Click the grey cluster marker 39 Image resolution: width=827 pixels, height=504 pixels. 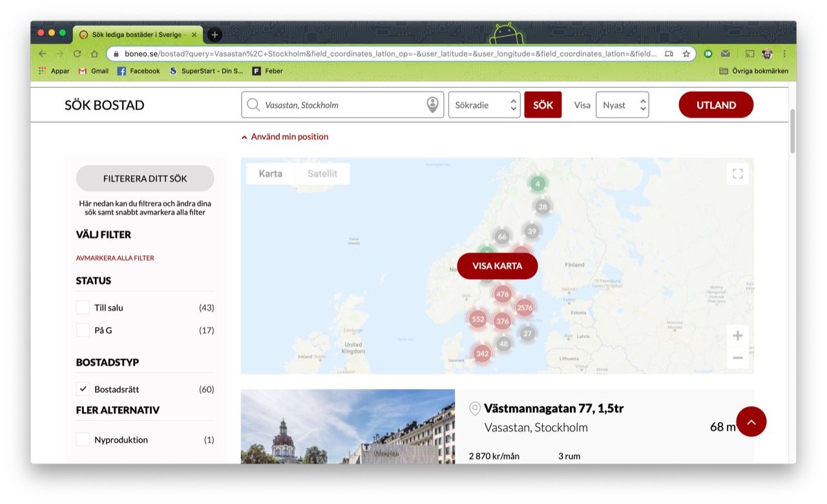tap(532, 231)
